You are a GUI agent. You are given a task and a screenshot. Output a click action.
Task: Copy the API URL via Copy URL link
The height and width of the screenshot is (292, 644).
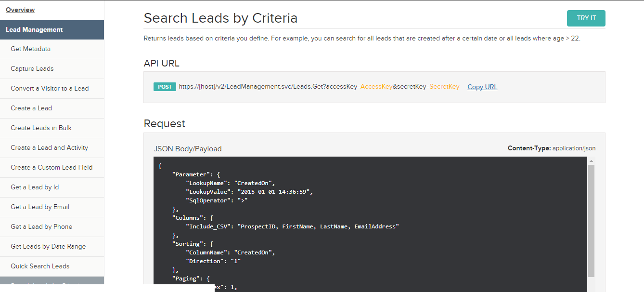(x=482, y=87)
